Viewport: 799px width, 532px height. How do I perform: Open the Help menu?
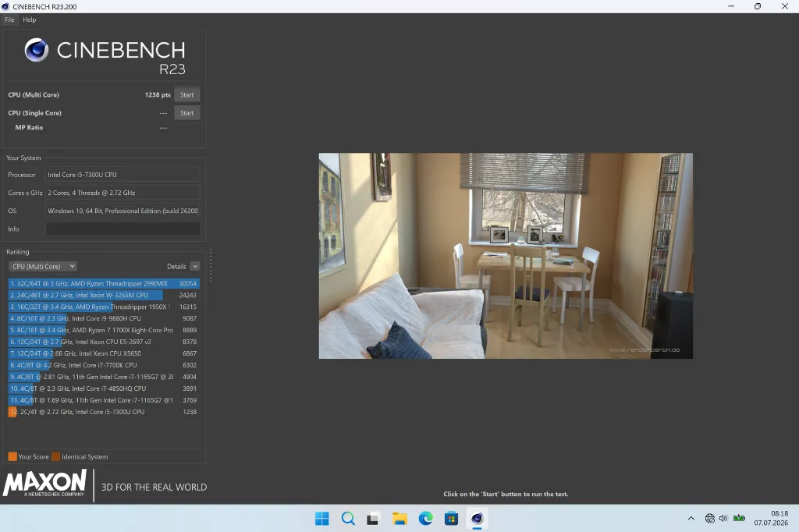[30, 20]
